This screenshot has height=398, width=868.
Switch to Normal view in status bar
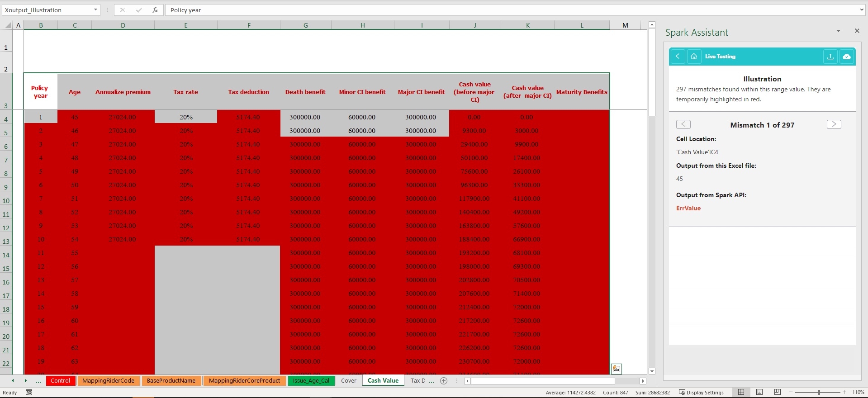[741, 392]
